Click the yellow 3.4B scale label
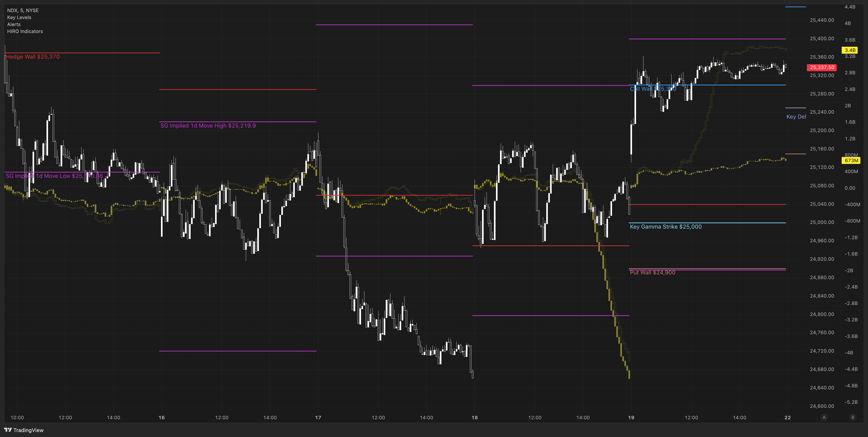Screen dimensions: 868x437 tap(850, 50)
